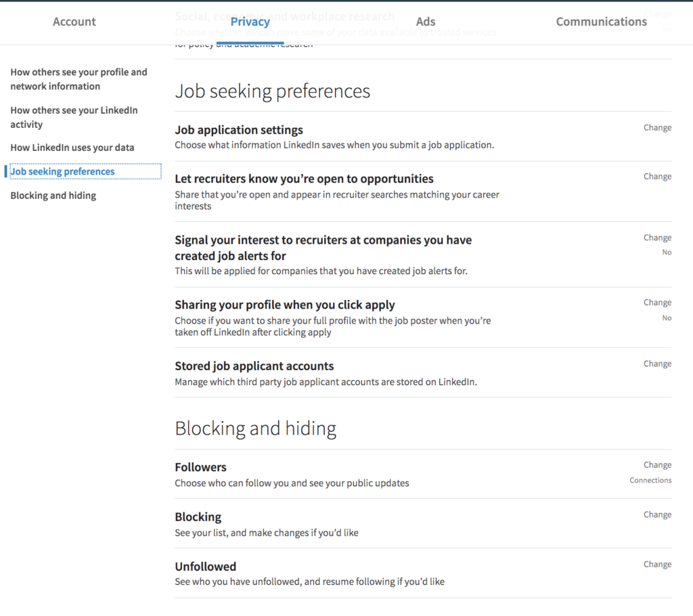This screenshot has width=693, height=616.
Task: Change who can follow you
Action: click(657, 464)
